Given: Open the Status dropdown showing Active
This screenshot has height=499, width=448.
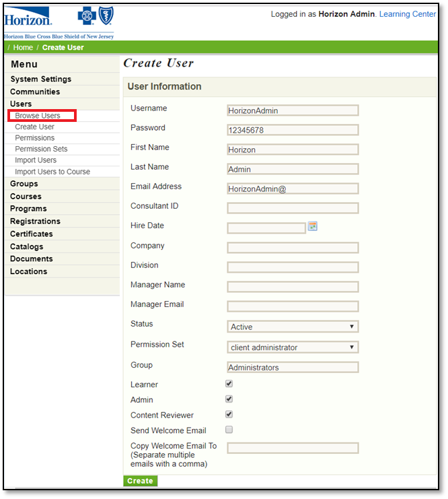Looking at the screenshot, I should click(293, 327).
